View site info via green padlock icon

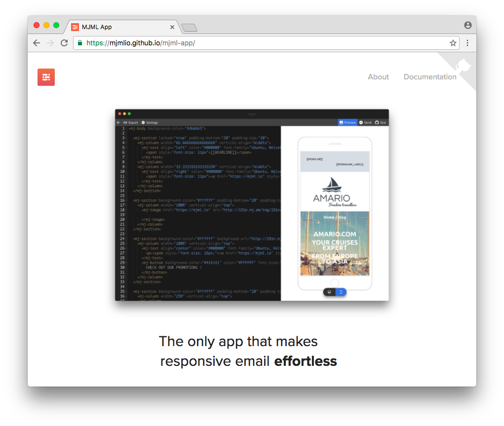[80, 43]
